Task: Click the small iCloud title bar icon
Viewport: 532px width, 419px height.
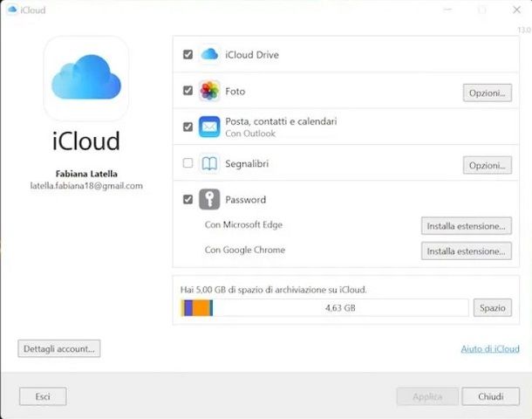Action: pos(12,10)
